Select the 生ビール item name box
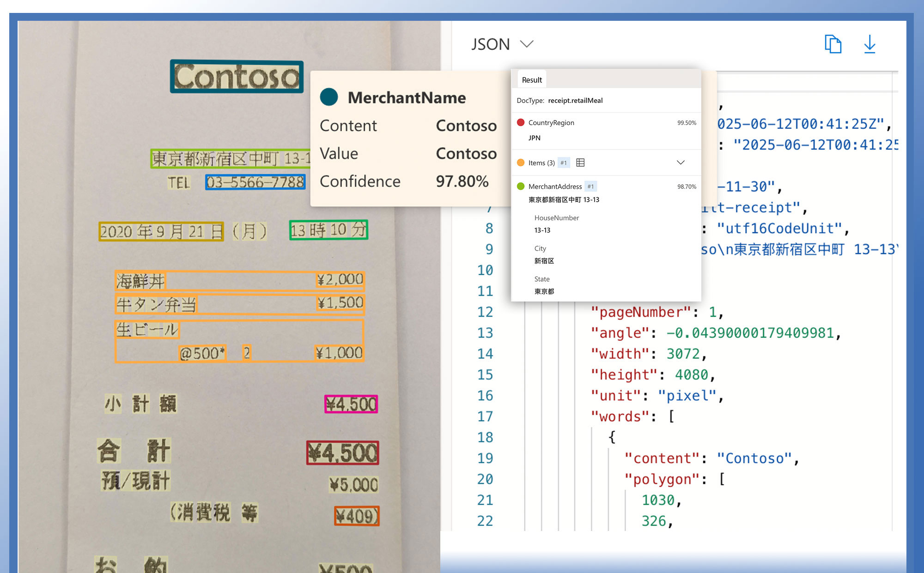The height and width of the screenshot is (573, 924). [x=147, y=330]
